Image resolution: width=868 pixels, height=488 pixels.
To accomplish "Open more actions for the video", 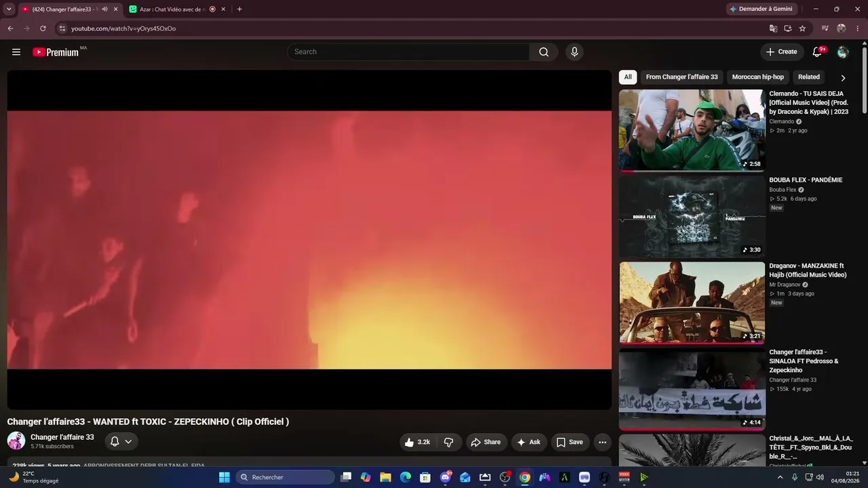I will pyautogui.click(x=602, y=442).
